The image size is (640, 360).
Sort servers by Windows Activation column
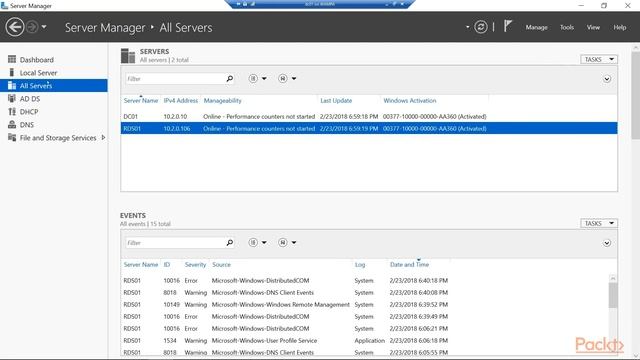pyautogui.click(x=410, y=100)
